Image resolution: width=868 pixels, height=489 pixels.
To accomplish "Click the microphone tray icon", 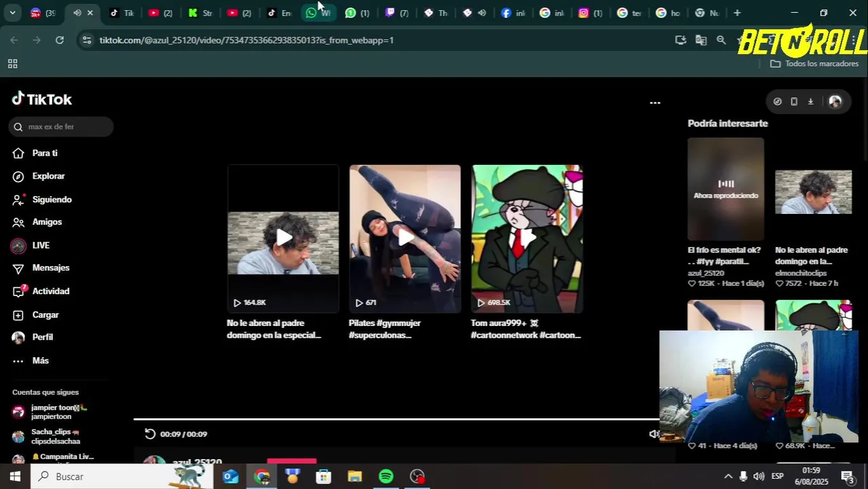I will coord(743,477).
